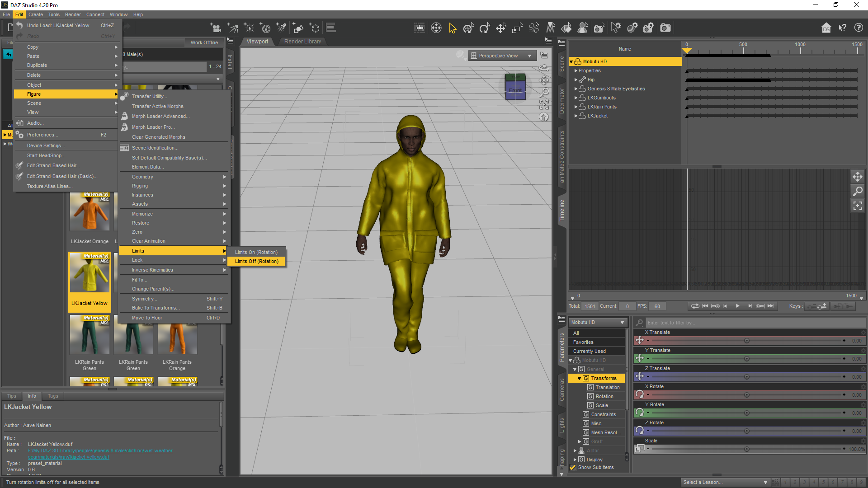Open the Perspective View dropdown
This screenshot has width=868, height=488.
click(502, 56)
